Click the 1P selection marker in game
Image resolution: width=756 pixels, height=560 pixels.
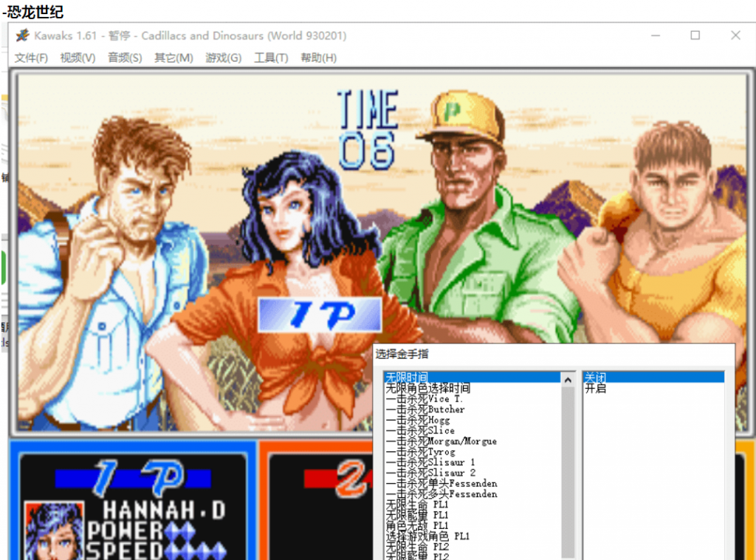click(320, 315)
